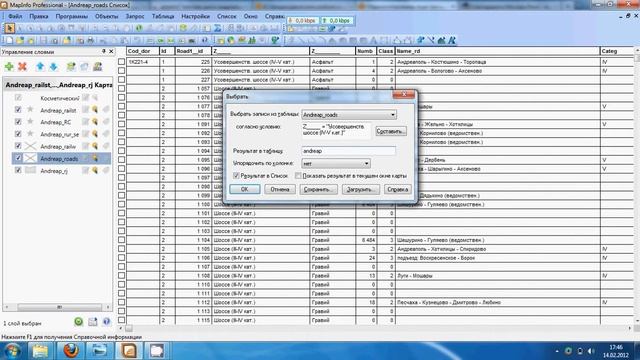Toggle selectable icon for Andreap_rj layer
Image resolution: width=640 pixels, height=360 pixels.
pos(95,171)
